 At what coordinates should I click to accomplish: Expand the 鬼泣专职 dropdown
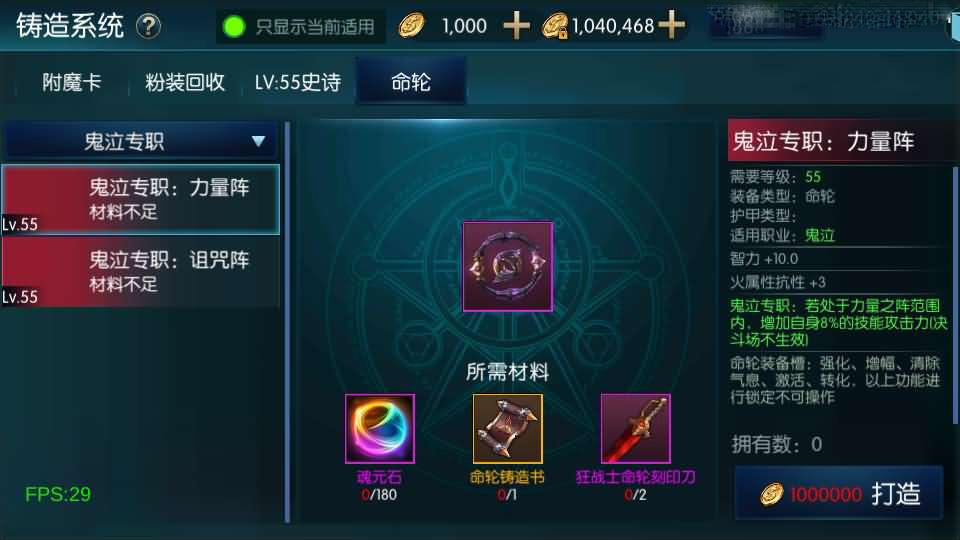[x=140, y=141]
